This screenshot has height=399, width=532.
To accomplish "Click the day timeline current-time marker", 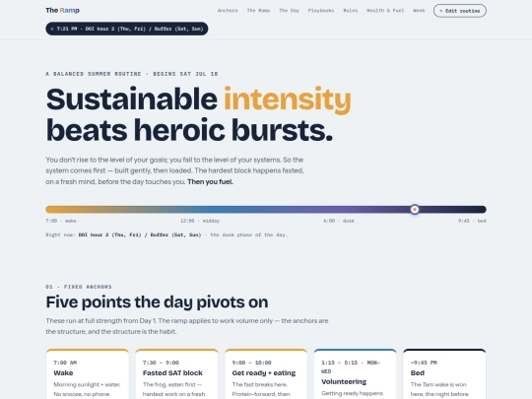I will (x=415, y=209).
